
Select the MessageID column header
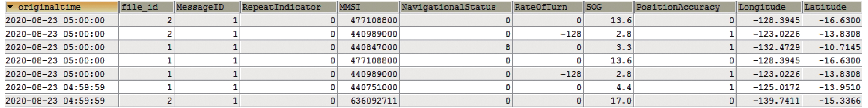(x=207, y=7)
